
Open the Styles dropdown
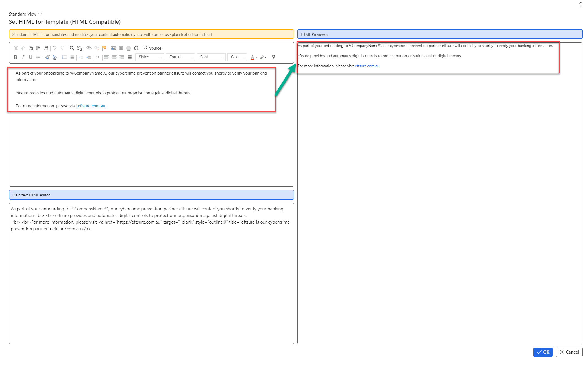tap(150, 57)
